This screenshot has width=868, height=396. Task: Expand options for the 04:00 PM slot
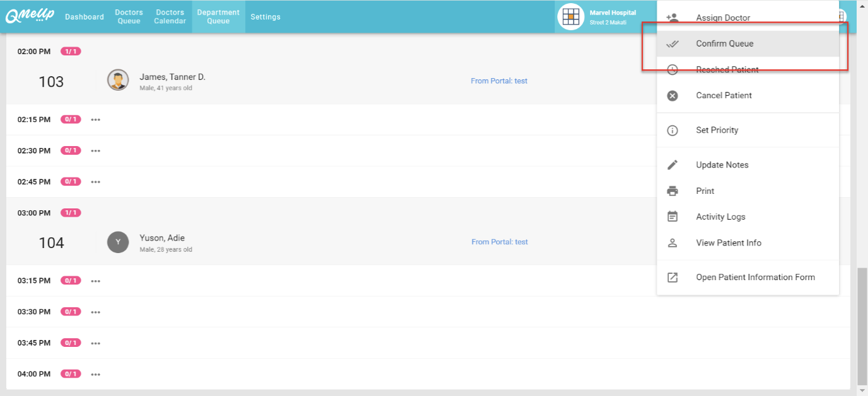(x=96, y=374)
